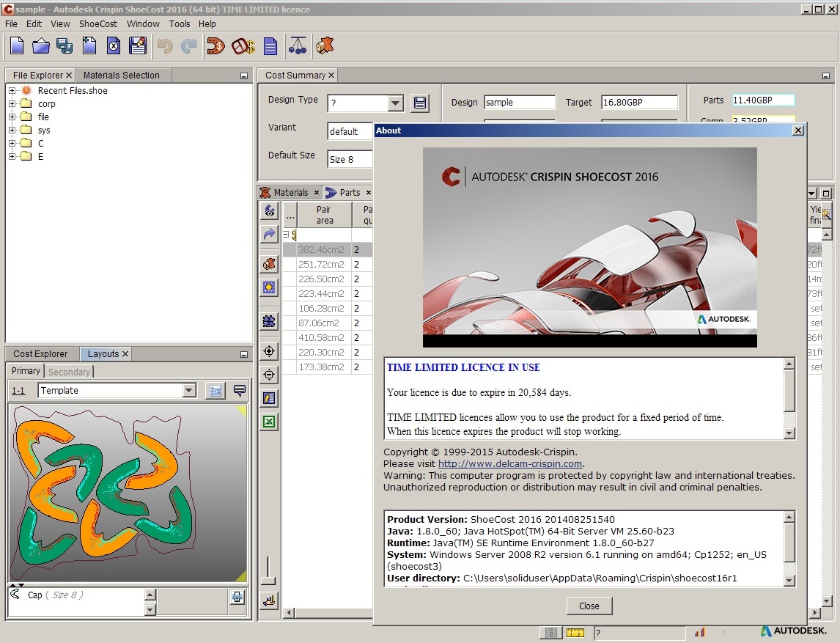The height and width of the screenshot is (643, 840).
Task: Click the Save As disk-with-pencil icon
Action: tap(138, 46)
